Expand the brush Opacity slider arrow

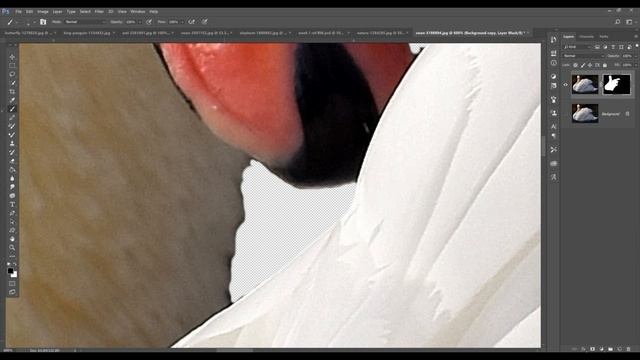[x=140, y=22]
